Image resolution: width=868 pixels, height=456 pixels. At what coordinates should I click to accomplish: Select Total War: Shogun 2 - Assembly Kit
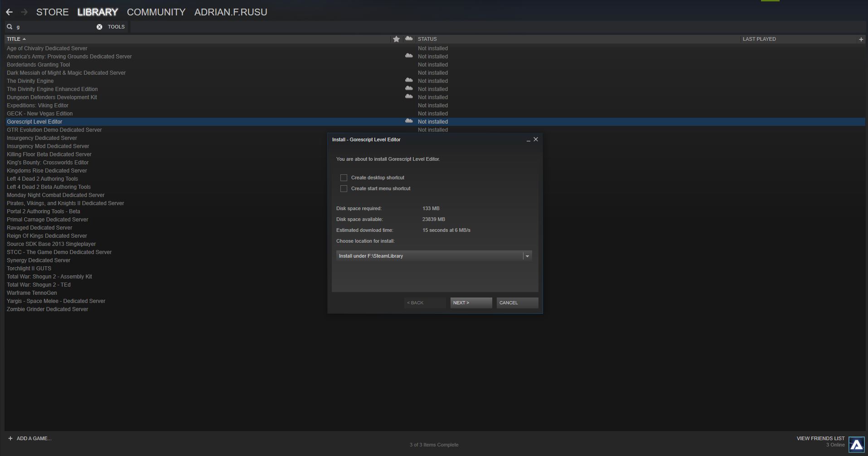[49, 277]
